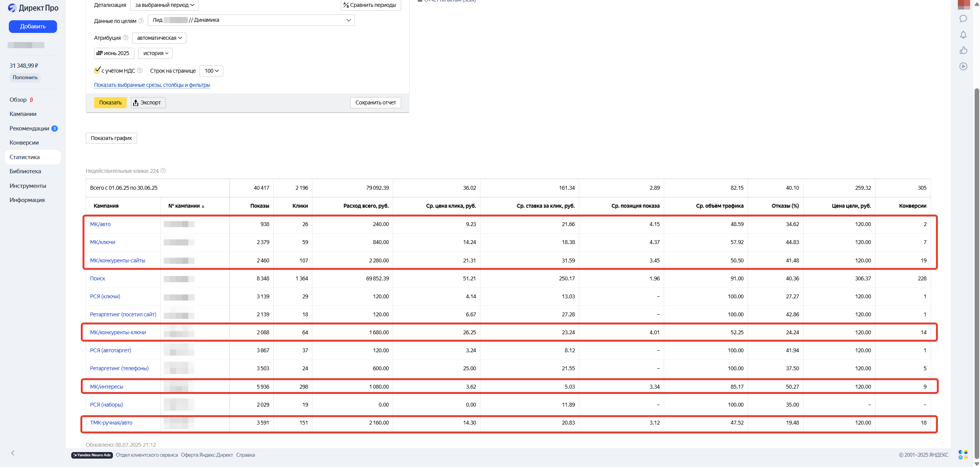Image resolution: width=980 pixels, height=467 pixels.
Task: Click help icon next to Атрибуция
Action: (x=126, y=37)
